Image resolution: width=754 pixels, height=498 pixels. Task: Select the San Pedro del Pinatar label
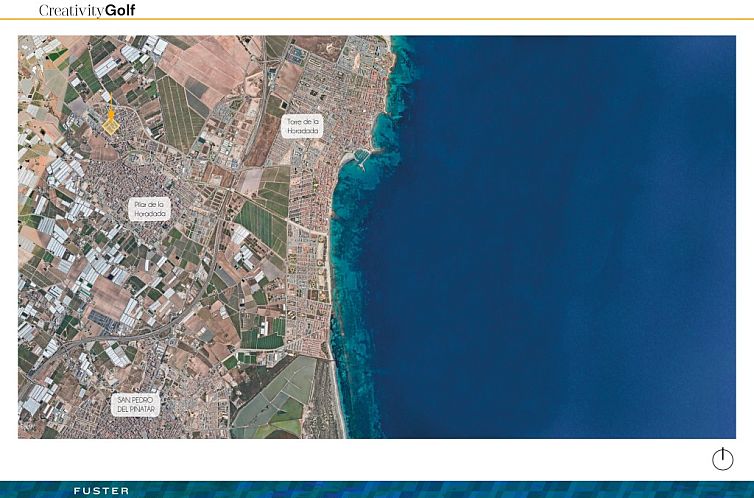pyautogui.click(x=137, y=404)
